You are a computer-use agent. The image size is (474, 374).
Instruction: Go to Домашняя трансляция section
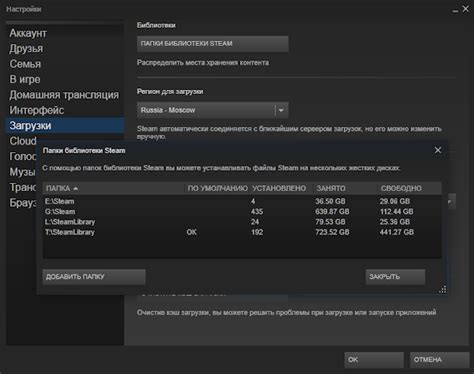(65, 95)
